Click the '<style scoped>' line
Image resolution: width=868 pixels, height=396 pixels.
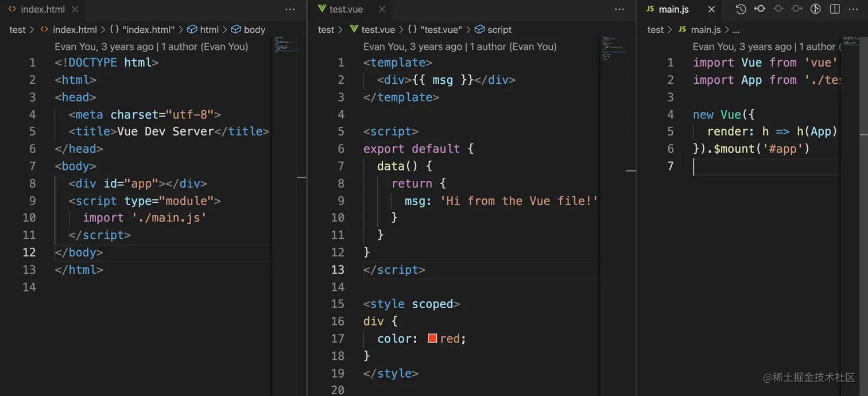(412, 304)
